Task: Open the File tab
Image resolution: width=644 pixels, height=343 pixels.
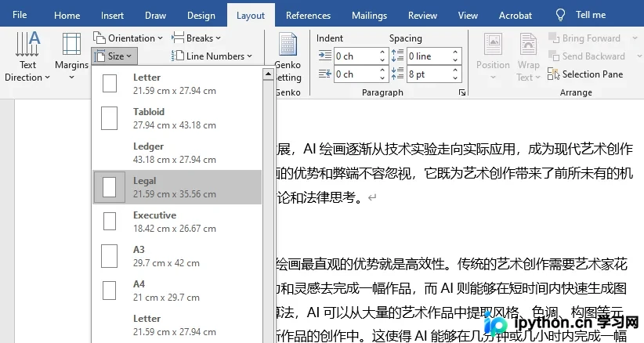Action: [20, 15]
